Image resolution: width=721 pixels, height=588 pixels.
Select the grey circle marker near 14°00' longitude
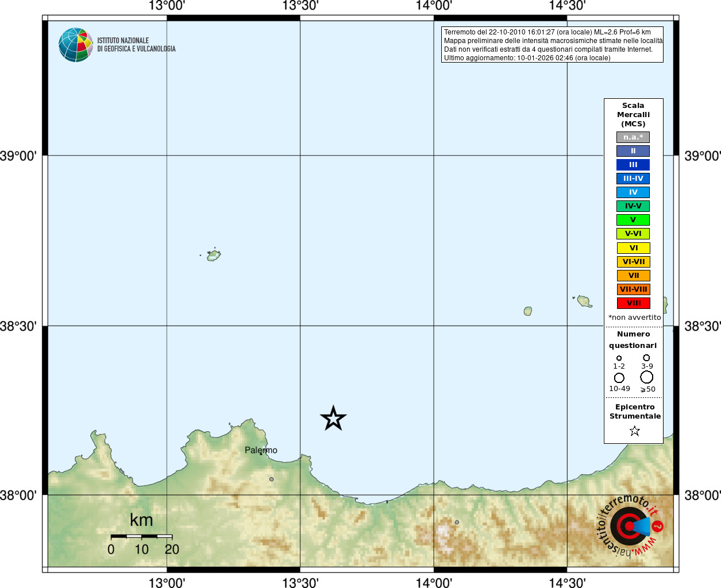click(457, 522)
